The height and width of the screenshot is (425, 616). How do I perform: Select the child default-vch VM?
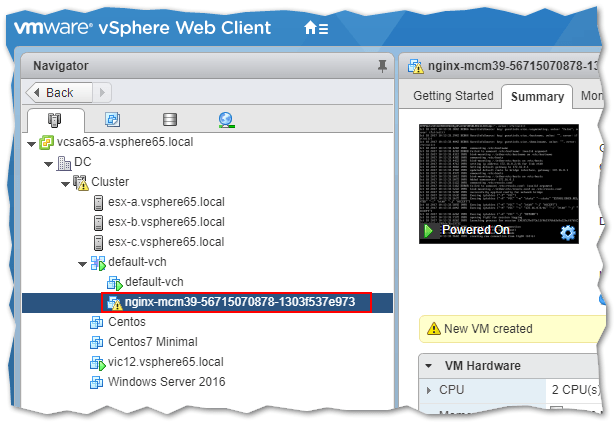[x=154, y=282]
